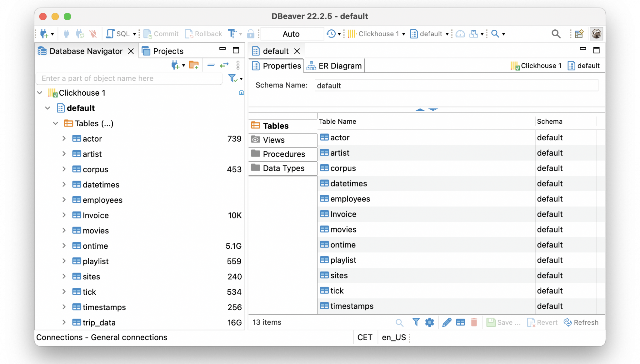The image size is (640, 364).
Task: Toggle the connection lock icon in the toolbar
Action: coord(251,34)
